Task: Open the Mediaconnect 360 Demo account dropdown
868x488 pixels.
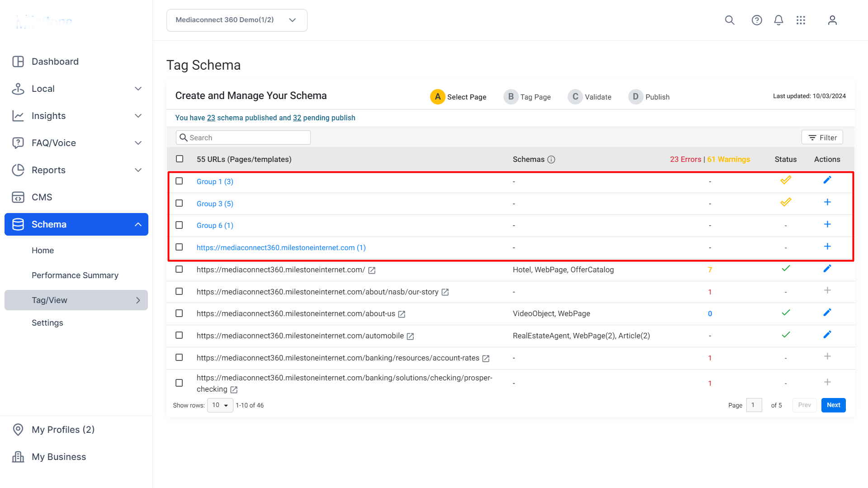Action: [237, 20]
